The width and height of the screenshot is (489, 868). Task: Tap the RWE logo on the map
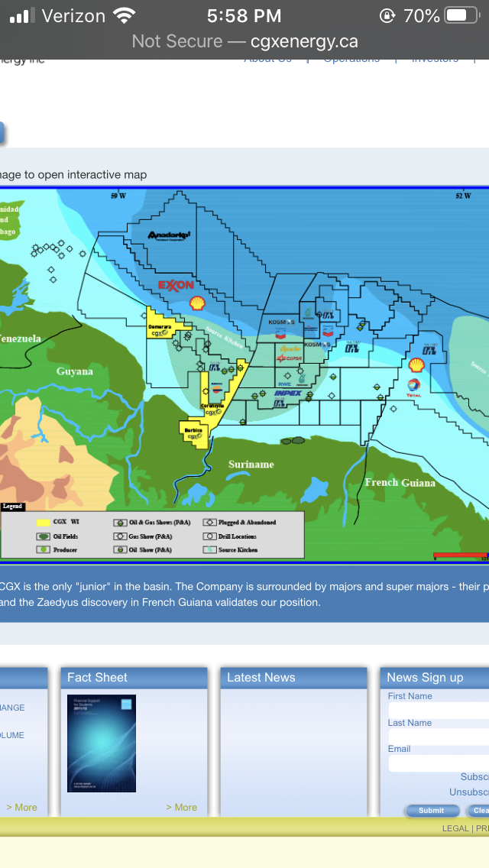285,384
